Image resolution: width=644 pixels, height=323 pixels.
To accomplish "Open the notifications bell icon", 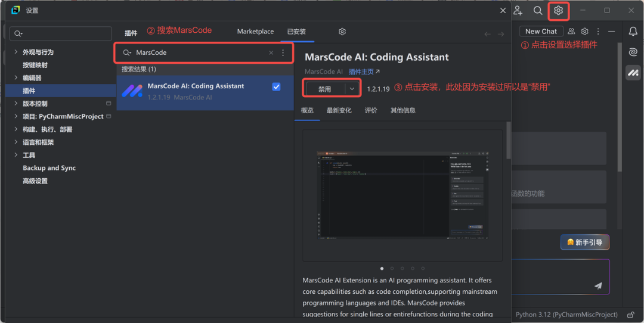I will [633, 31].
